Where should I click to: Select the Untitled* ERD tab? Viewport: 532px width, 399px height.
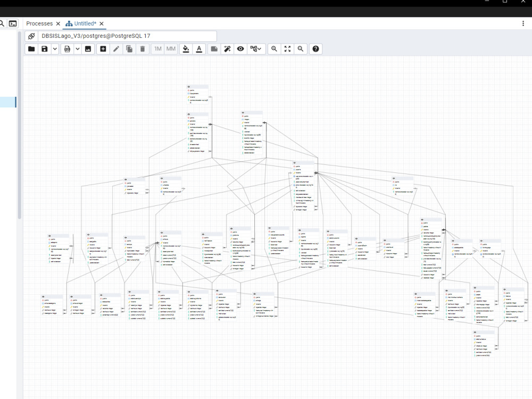click(81, 23)
